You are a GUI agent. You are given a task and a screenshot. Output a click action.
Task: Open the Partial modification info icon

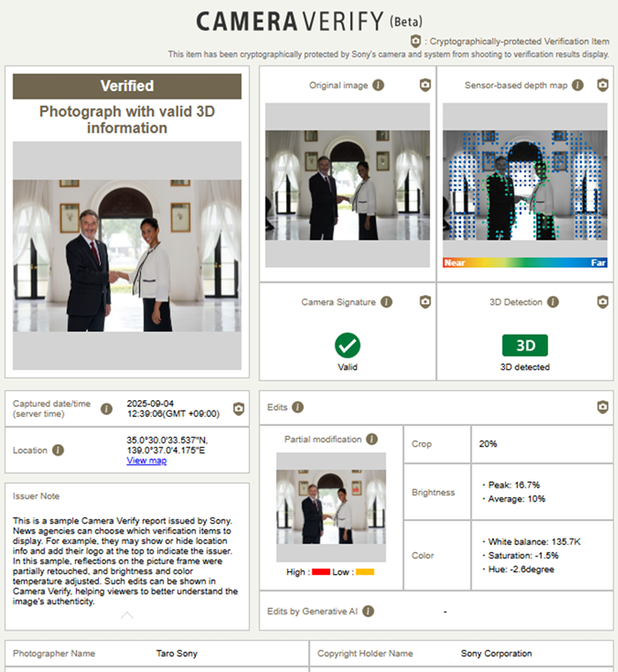click(372, 439)
